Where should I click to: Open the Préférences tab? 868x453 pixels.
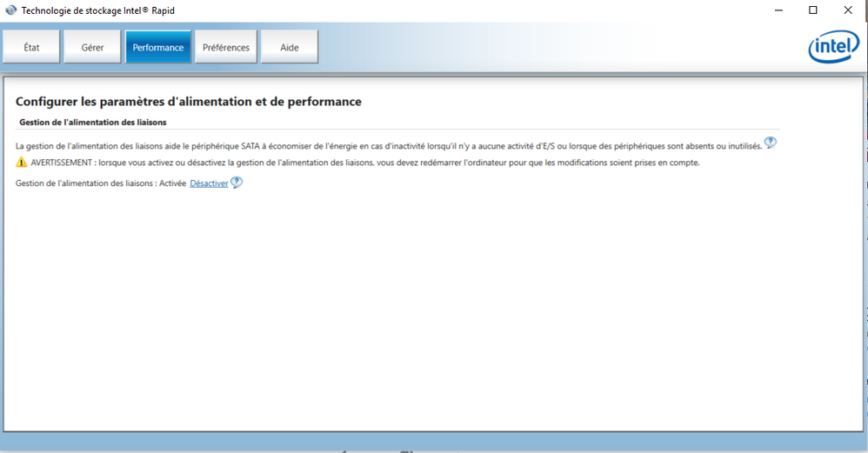[226, 47]
